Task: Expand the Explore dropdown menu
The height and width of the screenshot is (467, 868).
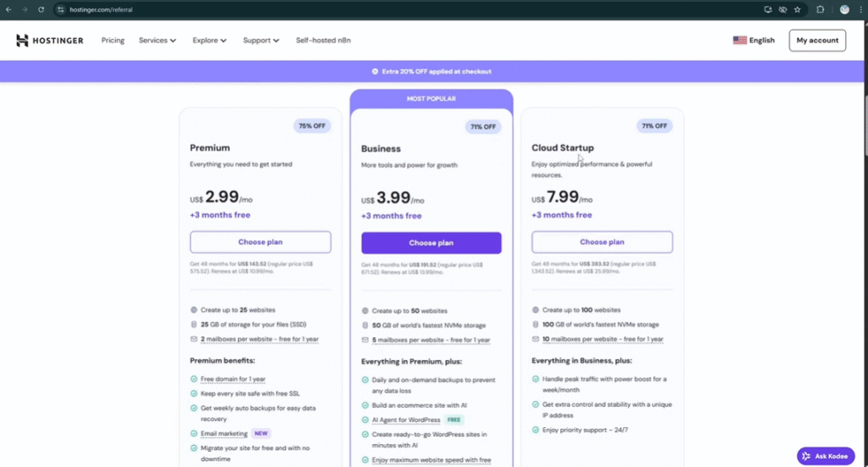Action: point(209,41)
